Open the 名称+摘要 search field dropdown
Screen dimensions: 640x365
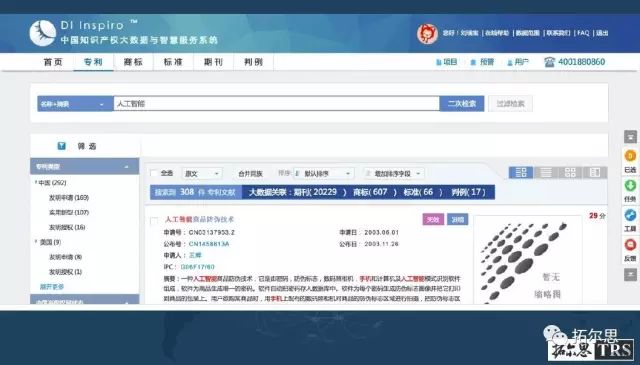tap(75, 104)
